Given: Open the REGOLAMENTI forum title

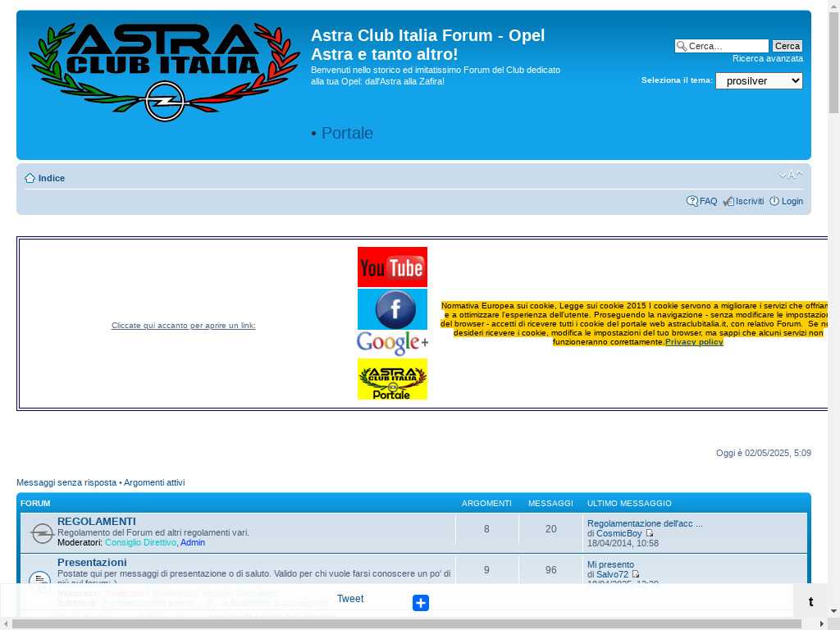Looking at the screenshot, I should [x=97, y=521].
